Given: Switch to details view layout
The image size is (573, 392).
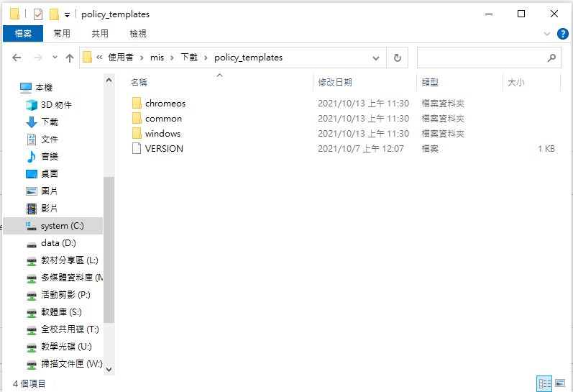Looking at the screenshot, I should click(x=544, y=383).
